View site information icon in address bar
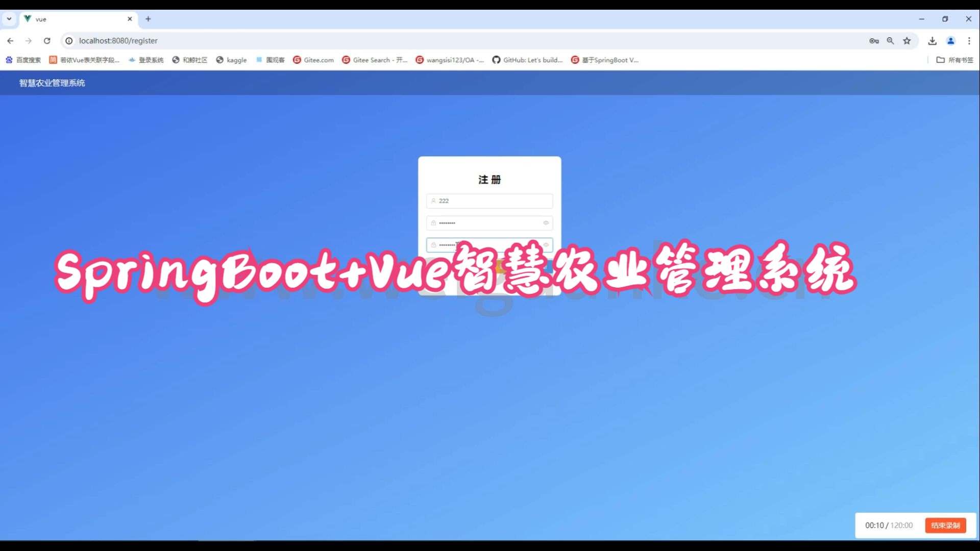This screenshot has height=551, width=980. coord(69,41)
